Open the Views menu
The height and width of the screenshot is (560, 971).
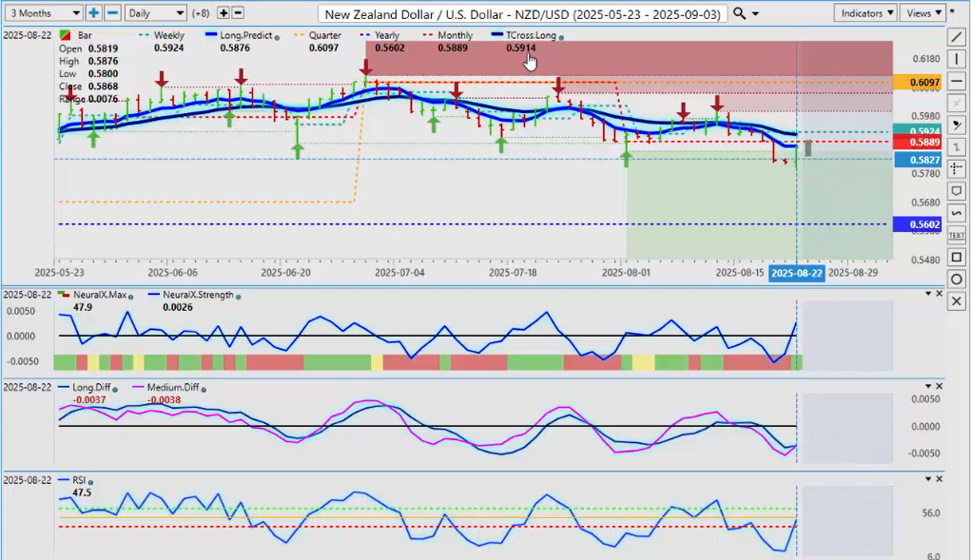(923, 12)
